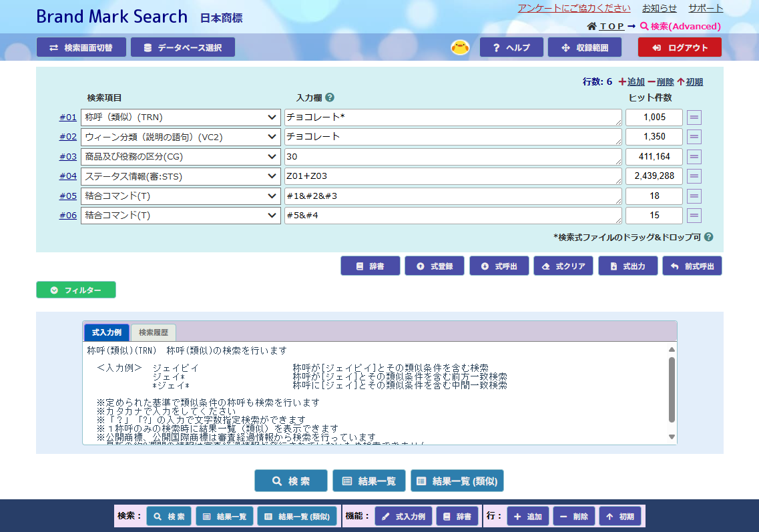Switch search screen with 検索画面切替
This screenshot has height=532, width=759.
(x=81, y=47)
